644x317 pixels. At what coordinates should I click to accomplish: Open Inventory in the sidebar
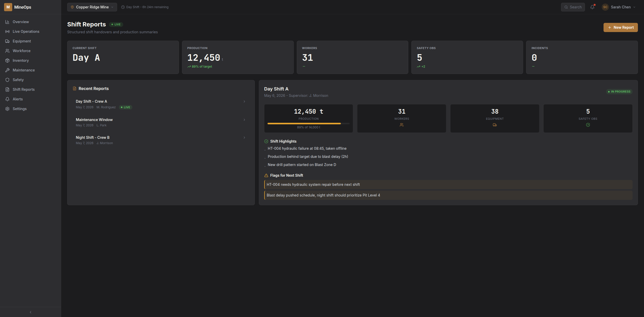tap(31, 61)
